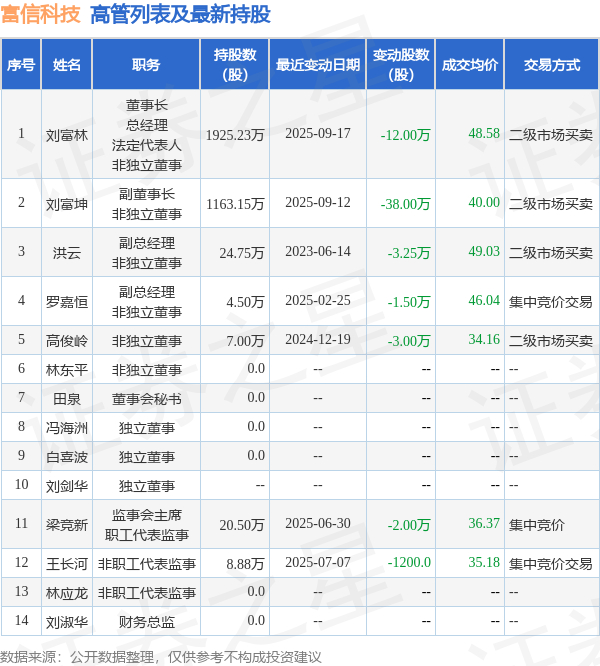Click the name 高俊岭
The image size is (600, 666).
tap(67, 341)
